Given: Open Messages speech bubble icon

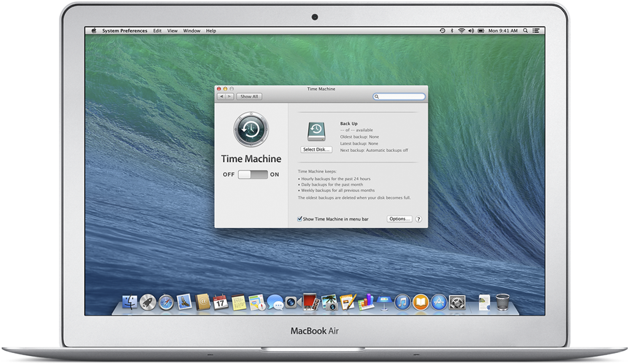Looking at the screenshot, I should [275, 303].
